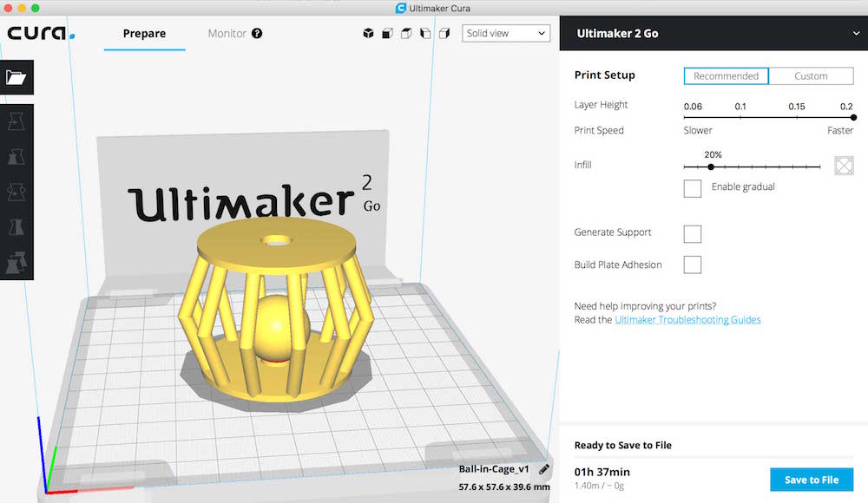Click the 1.40m / ~ 0g material estimate
The height and width of the screenshot is (503, 868).
tap(599, 486)
